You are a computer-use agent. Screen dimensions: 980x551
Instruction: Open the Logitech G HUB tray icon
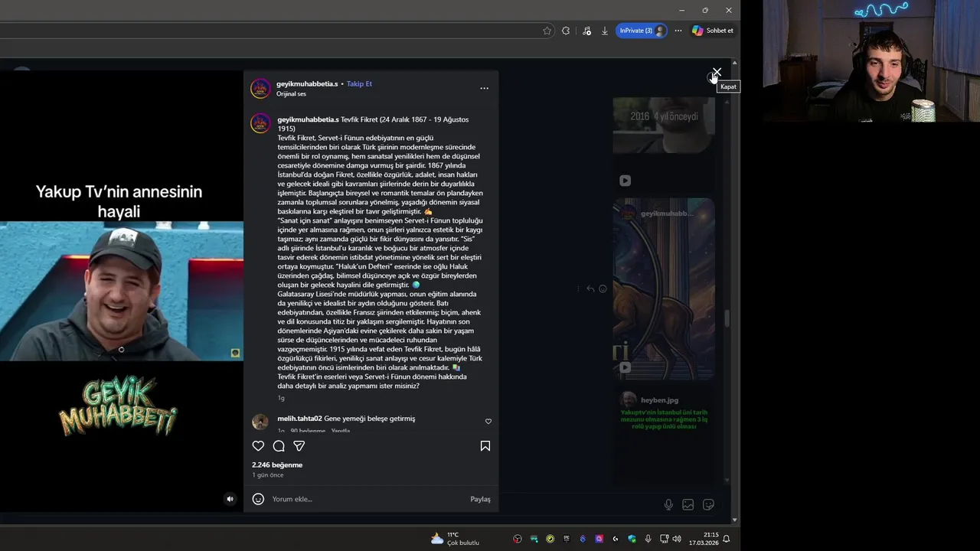616,539
